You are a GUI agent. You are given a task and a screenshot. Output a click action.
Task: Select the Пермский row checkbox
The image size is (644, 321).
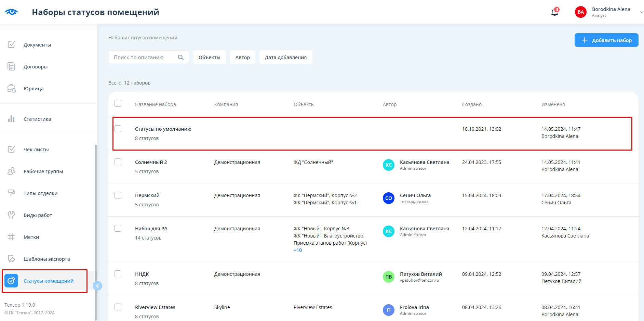pos(118,195)
